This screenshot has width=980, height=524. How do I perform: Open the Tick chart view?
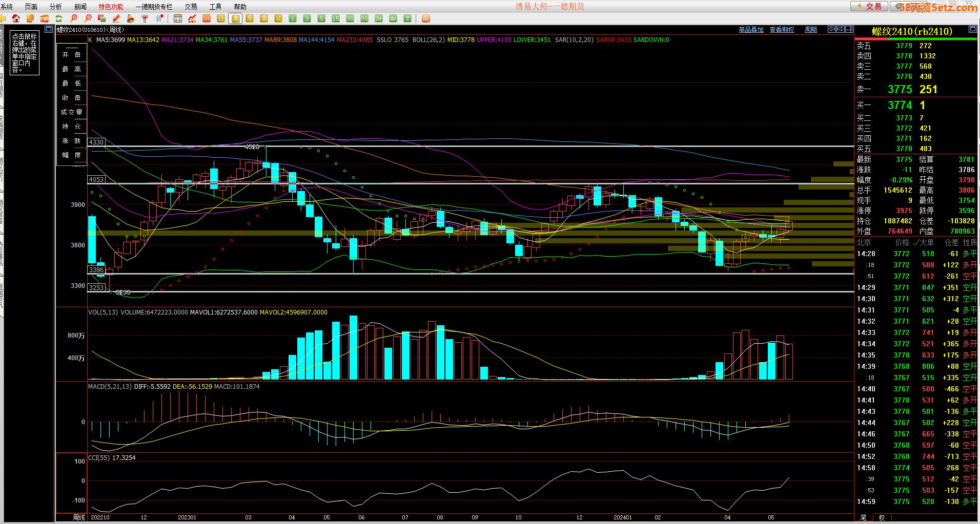(207, 18)
